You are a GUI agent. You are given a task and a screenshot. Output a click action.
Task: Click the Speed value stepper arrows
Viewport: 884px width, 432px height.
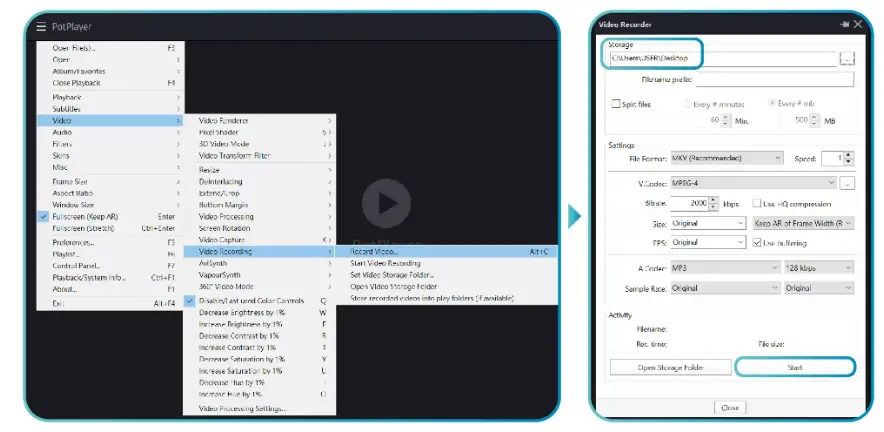pyautogui.click(x=849, y=158)
